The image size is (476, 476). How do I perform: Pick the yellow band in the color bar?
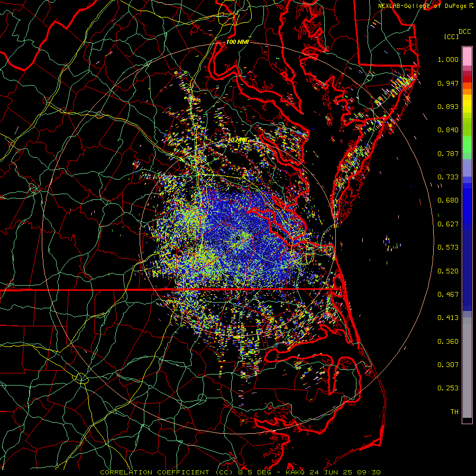point(467,103)
